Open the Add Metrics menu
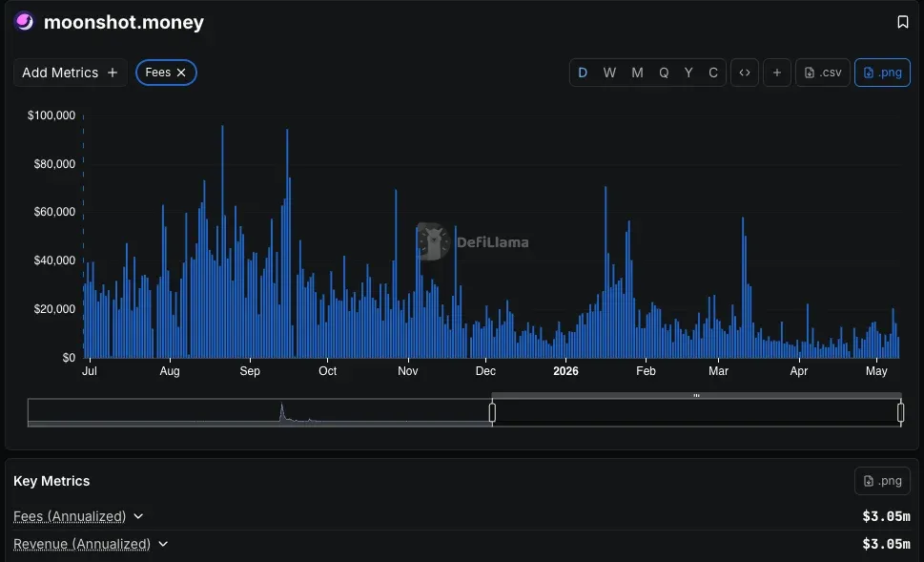The image size is (924, 562). point(71,73)
